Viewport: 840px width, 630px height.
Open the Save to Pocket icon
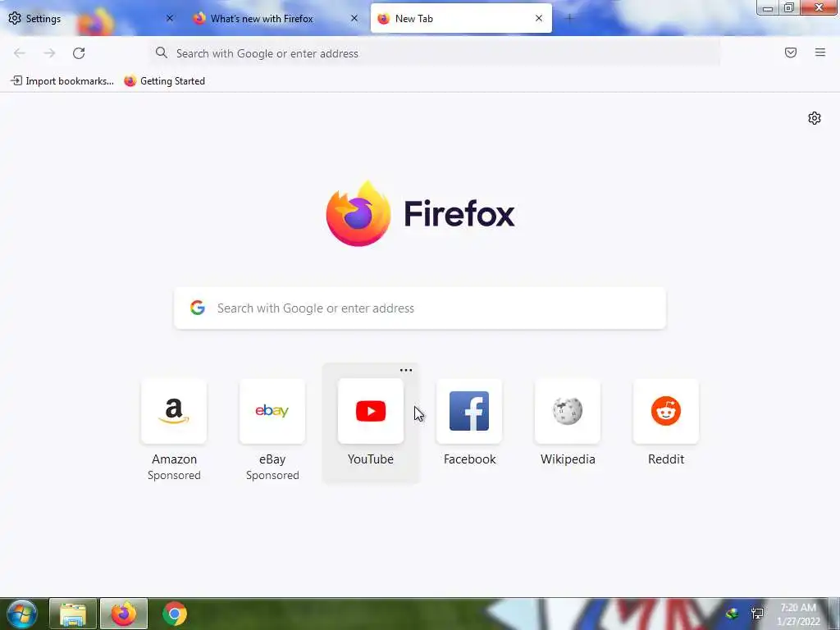tap(791, 52)
